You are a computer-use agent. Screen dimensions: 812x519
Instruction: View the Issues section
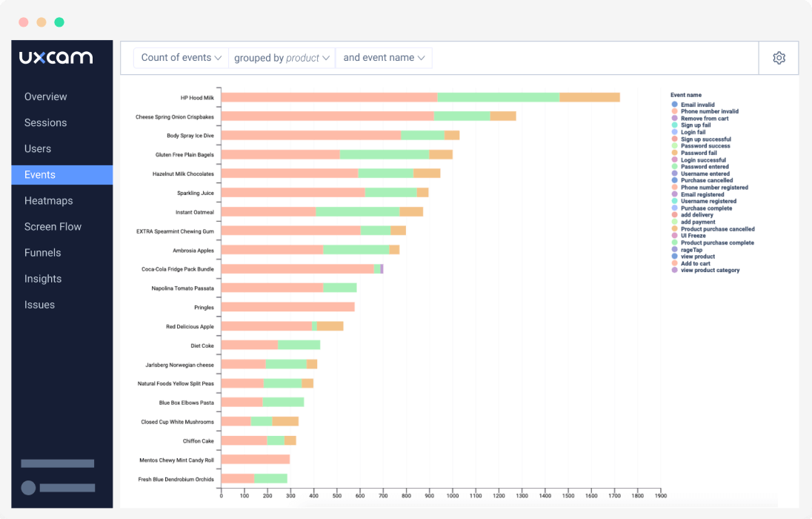point(39,304)
